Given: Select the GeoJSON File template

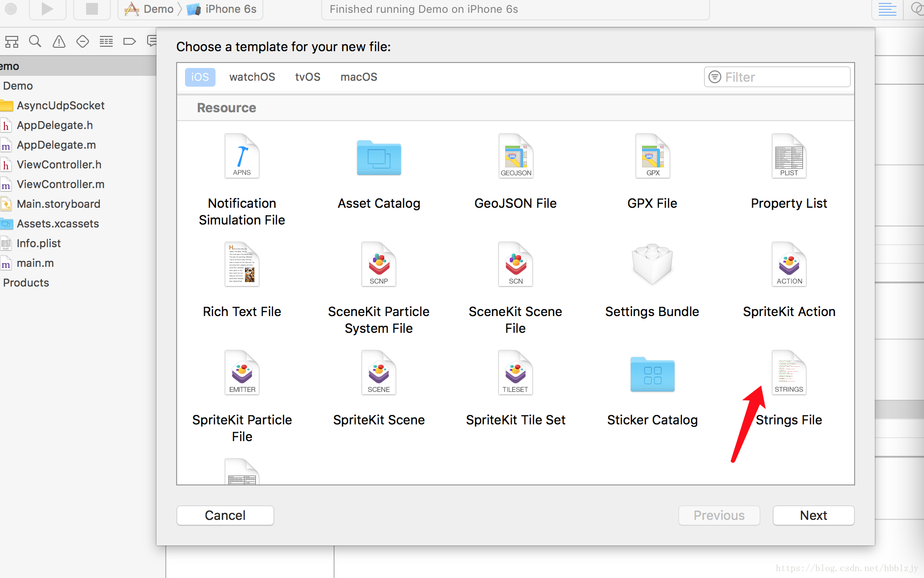Looking at the screenshot, I should [x=515, y=172].
